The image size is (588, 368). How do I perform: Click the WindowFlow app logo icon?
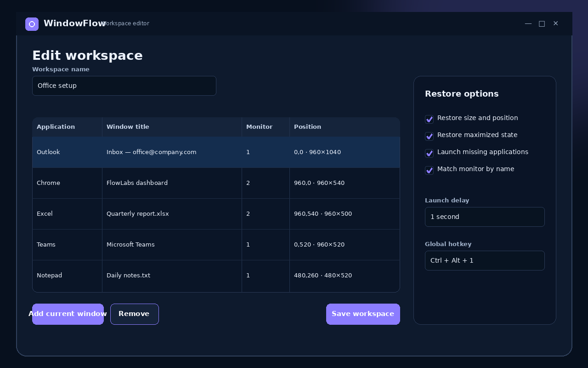[32, 24]
